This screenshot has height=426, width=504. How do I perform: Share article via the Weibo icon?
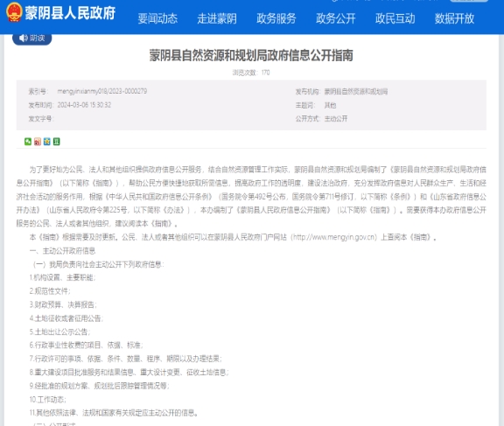pos(38,142)
